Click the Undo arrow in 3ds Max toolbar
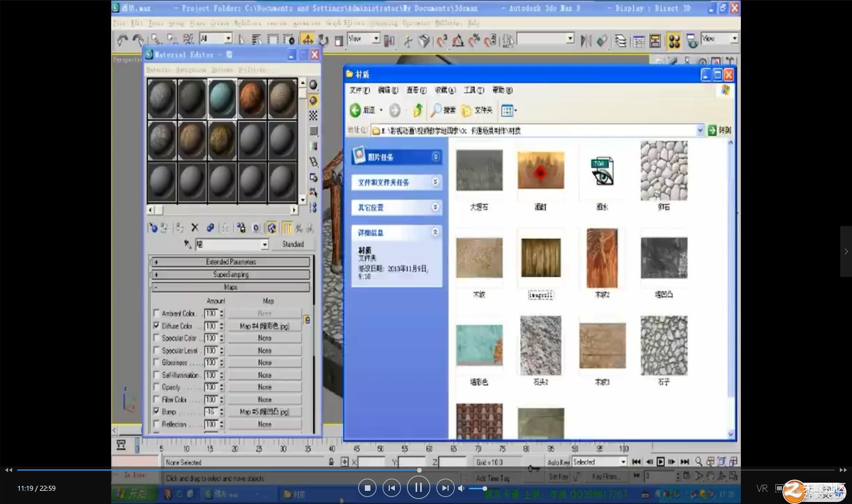This screenshot has width=852, height=504. pyautogui.click(x=122, y=40)
